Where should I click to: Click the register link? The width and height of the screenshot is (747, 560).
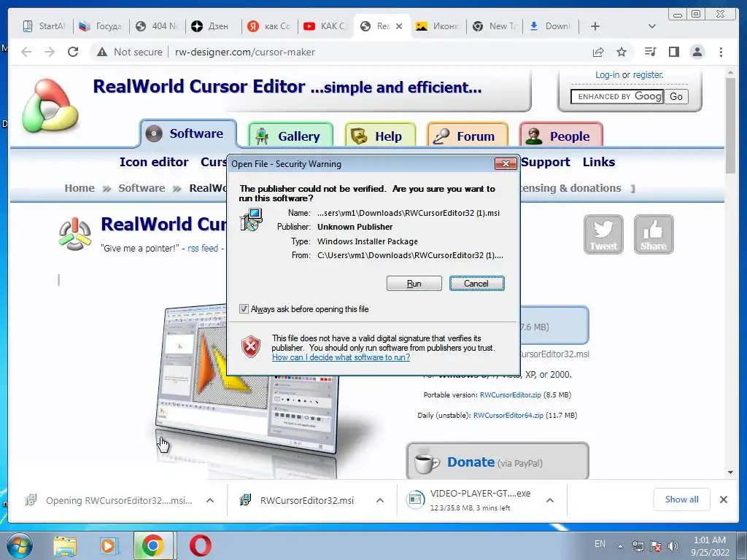tap(648, 75)
